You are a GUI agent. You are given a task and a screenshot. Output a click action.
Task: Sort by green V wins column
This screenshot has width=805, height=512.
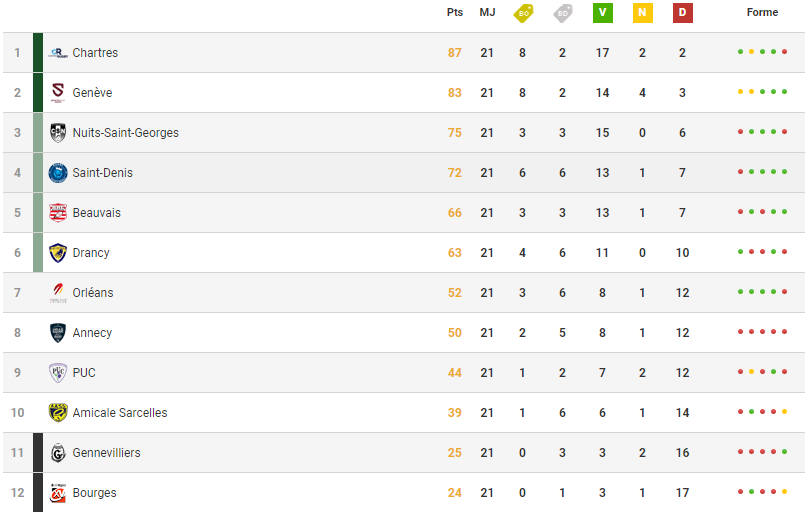click(x=602, y=13)
